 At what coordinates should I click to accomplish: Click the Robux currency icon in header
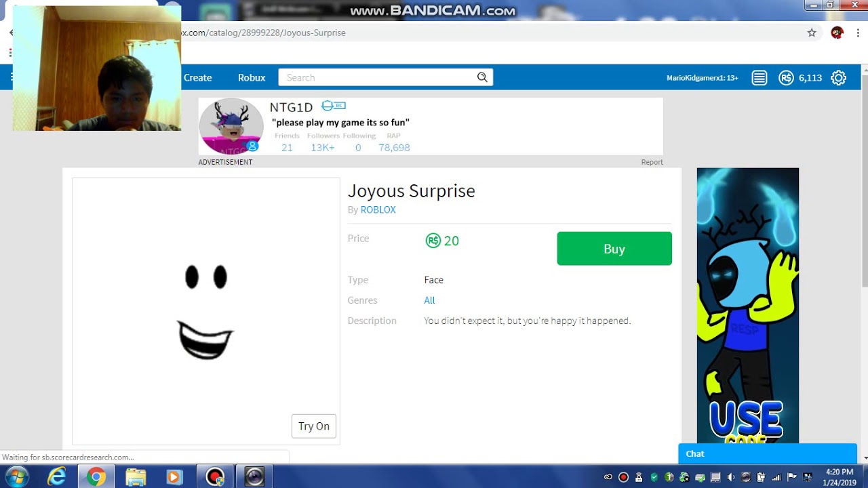(786, 78)
